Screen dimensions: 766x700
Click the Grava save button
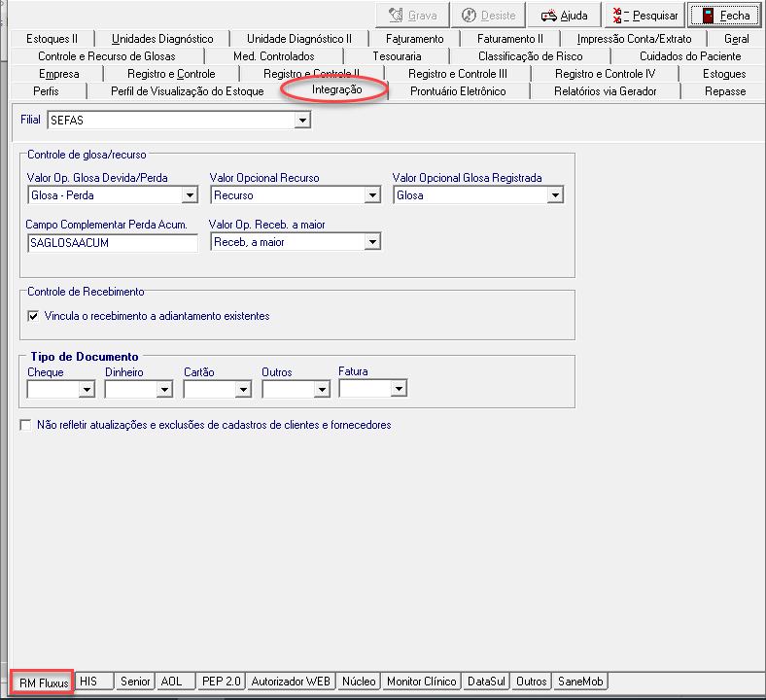412,16
